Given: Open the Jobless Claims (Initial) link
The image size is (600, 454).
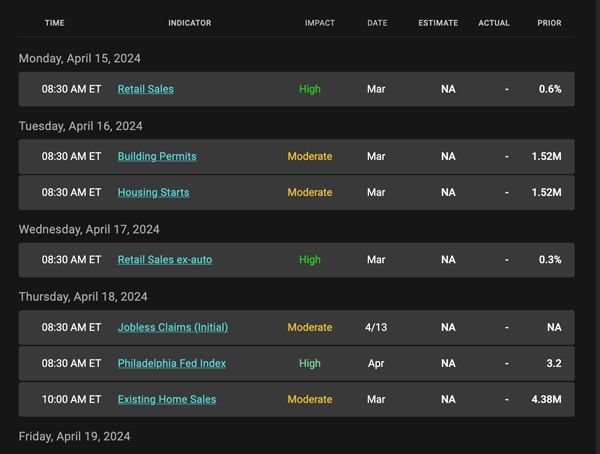Looking at the screenshot, I should point(173,328).
